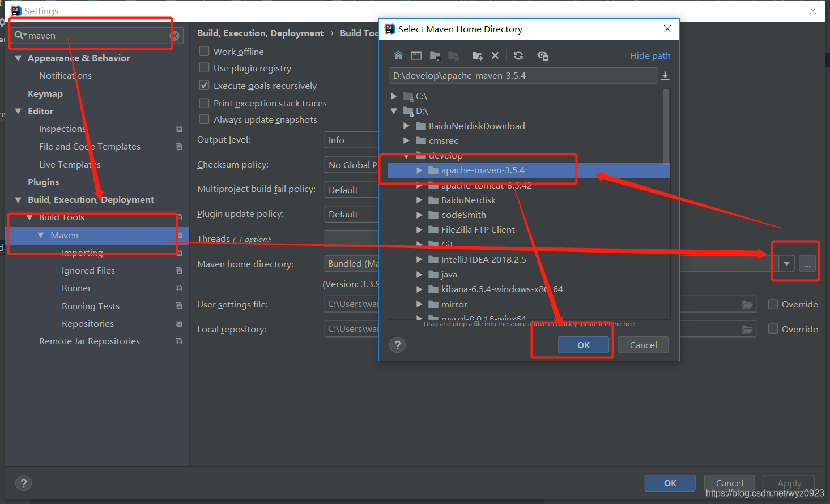This screenshot has width=830, height=504.
Task: Browse for User settings file folder icon
Action: tap(747, 305)
